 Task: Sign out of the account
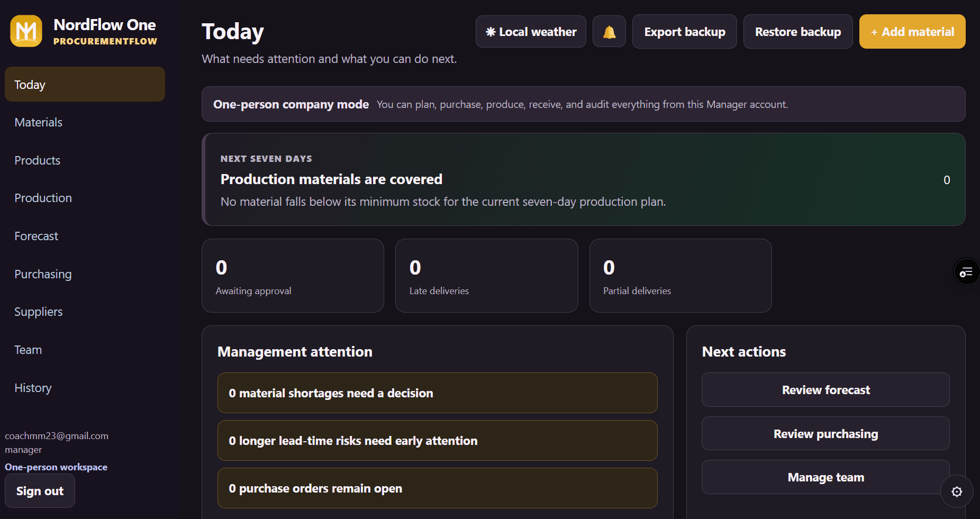tap(40, 491)
